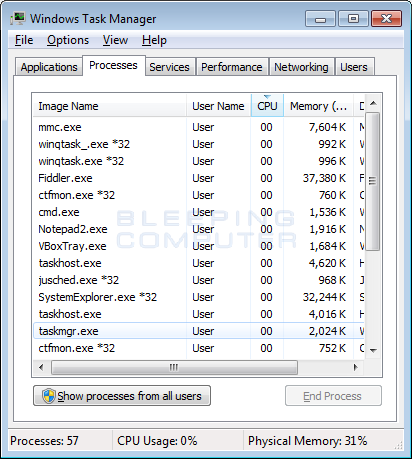Sort by CPU column header
The image size is (412, 459).
tap(267, 106)
